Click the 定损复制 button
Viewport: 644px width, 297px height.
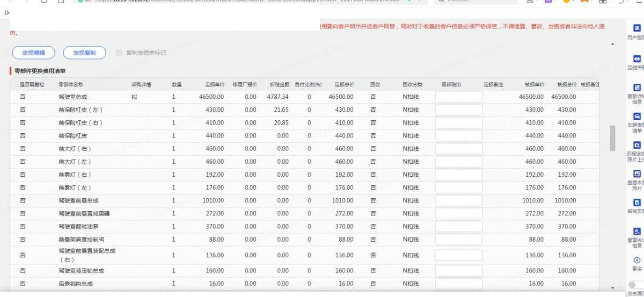point(84,53)
